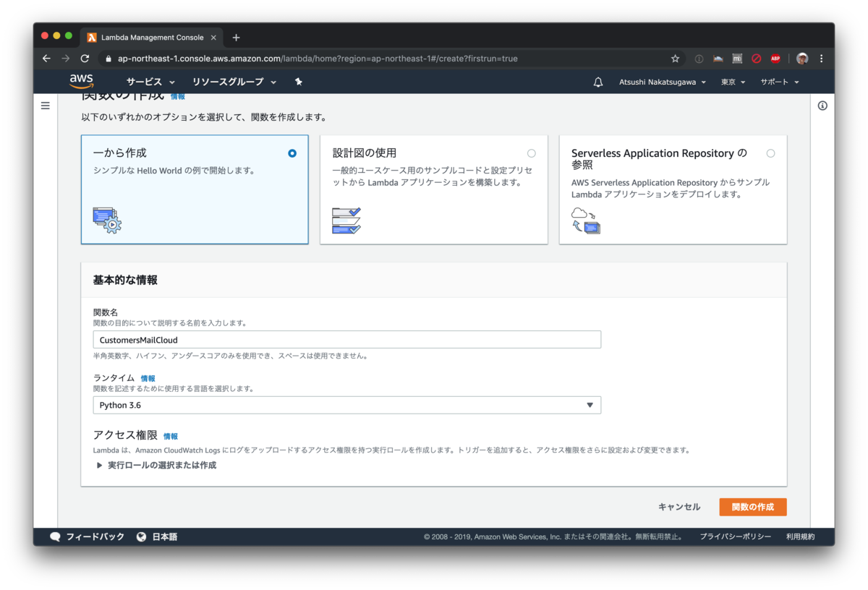
Task: Open the notifications bell icon
Action: pyautogui.click(x=598, y=82)
